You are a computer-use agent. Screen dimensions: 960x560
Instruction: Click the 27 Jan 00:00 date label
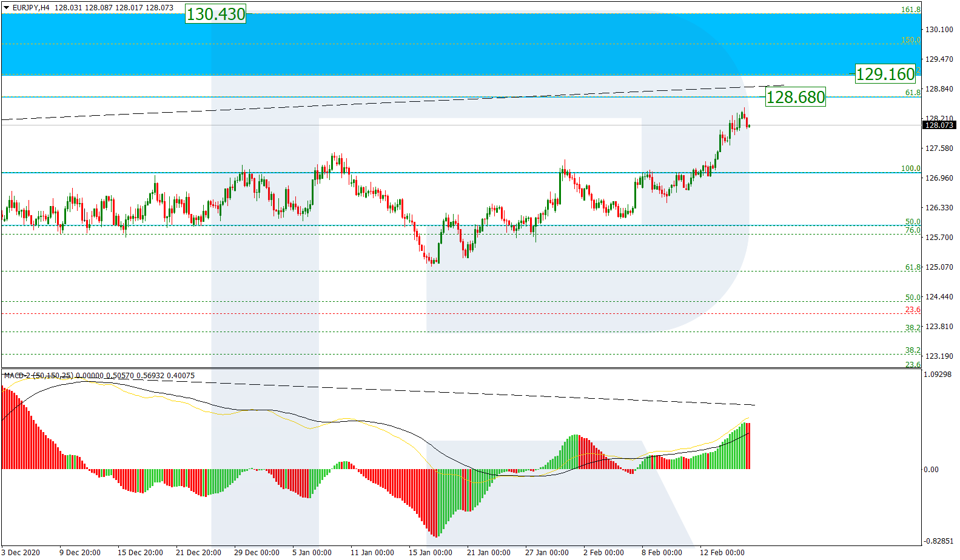[x=546, y=553]
